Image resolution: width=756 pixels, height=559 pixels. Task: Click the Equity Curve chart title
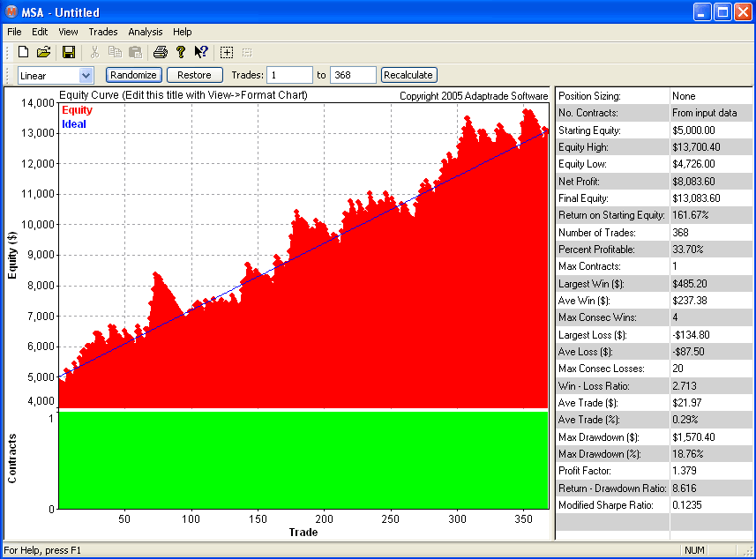tap(183, 95)
